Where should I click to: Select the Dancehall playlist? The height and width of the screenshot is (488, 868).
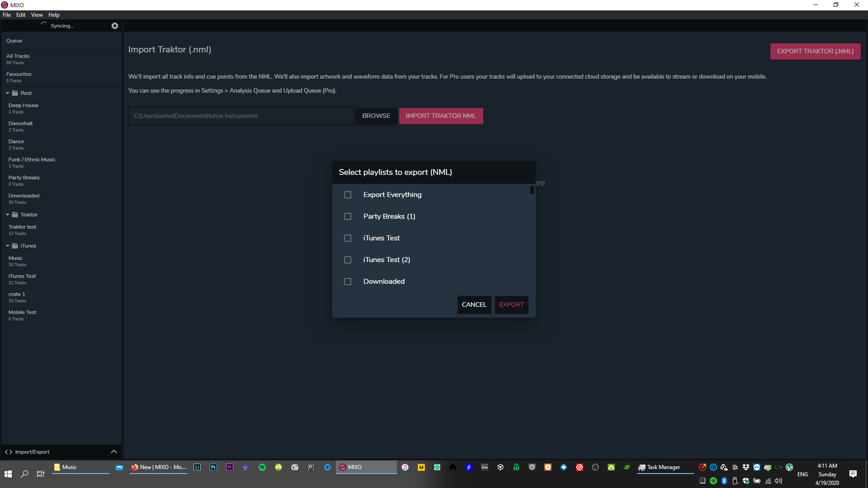pyautogui.click(x=62, y=127)
